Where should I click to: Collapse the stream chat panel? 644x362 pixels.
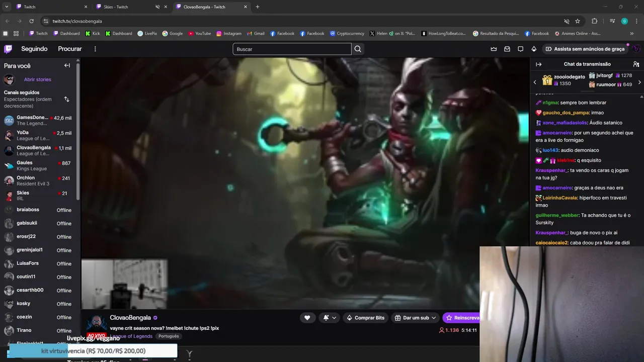click(538, 64)
